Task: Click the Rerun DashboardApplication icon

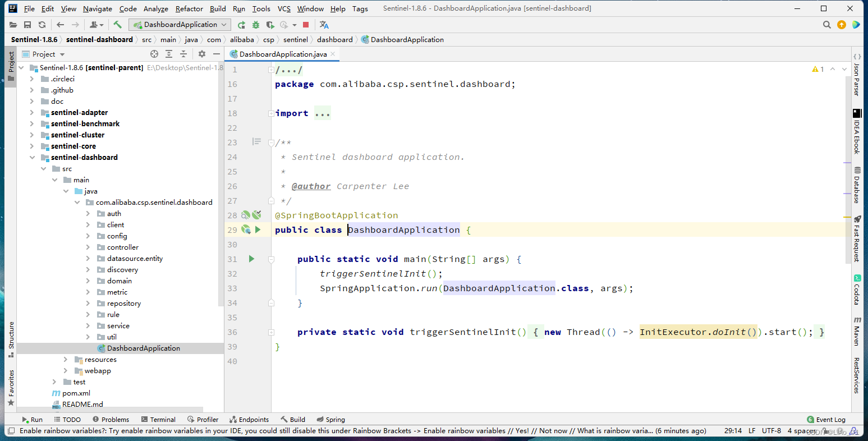Action: pyautogui.click(x=241, y=25)
